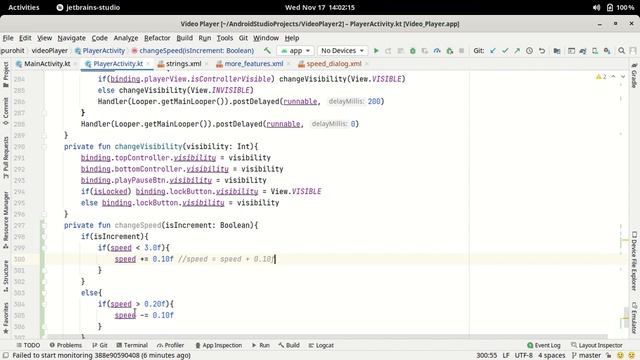Open the Layout Inspector panel
This screenshot has width=640, height=360.
(597, 345)
